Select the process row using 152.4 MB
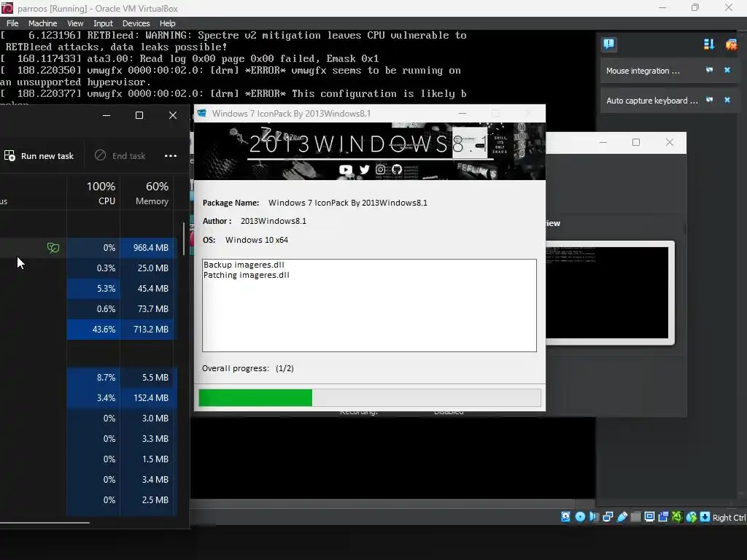The width and height of the screenshot is (747, 560). 88,398
